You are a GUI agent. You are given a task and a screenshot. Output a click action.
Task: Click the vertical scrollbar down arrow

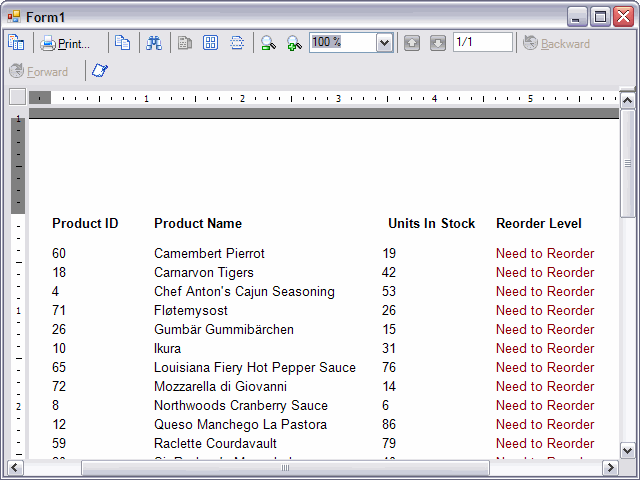628,450
